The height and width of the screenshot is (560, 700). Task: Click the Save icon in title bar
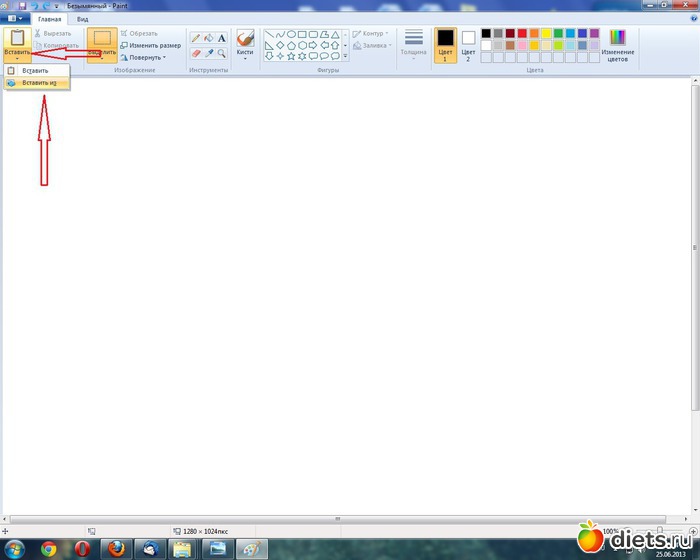(x=21, y=5)
